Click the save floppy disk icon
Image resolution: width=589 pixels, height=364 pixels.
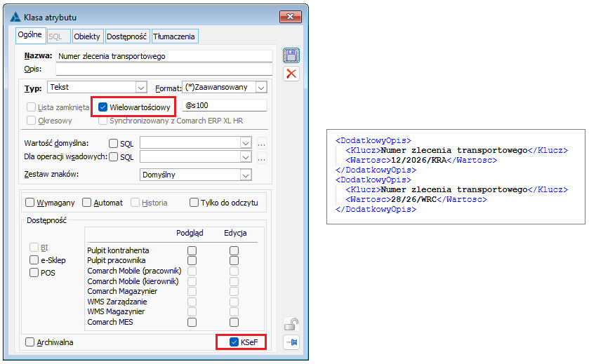coord(291,56)
